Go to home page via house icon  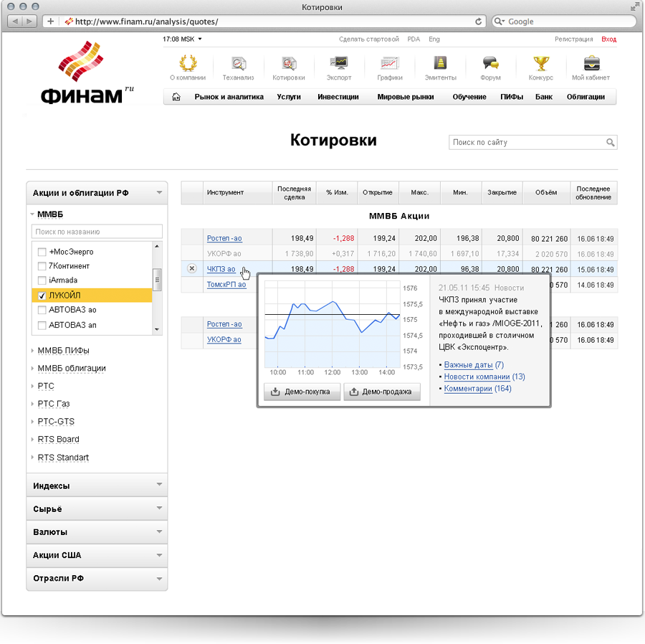click(177, 98)
